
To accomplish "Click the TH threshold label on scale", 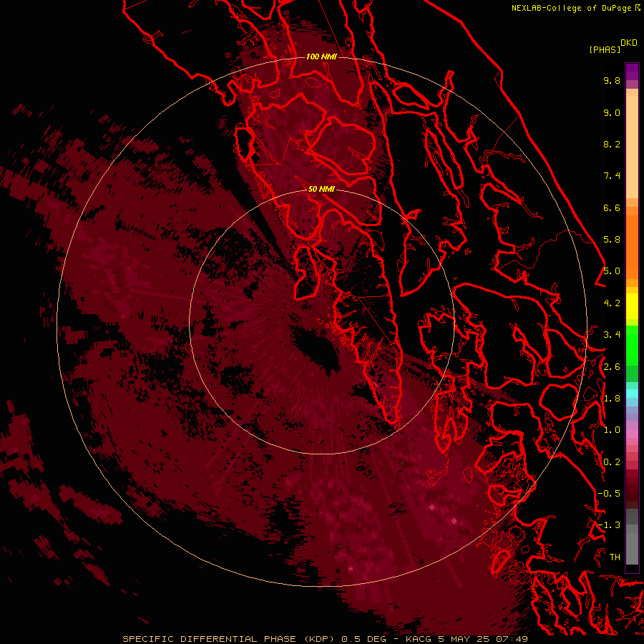I will click(x=615, y=557).
